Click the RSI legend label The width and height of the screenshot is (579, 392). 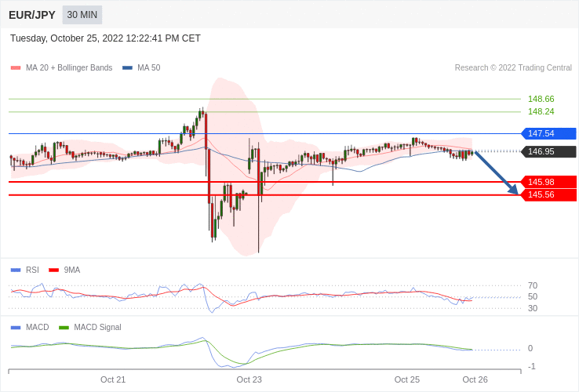[32, 270]
